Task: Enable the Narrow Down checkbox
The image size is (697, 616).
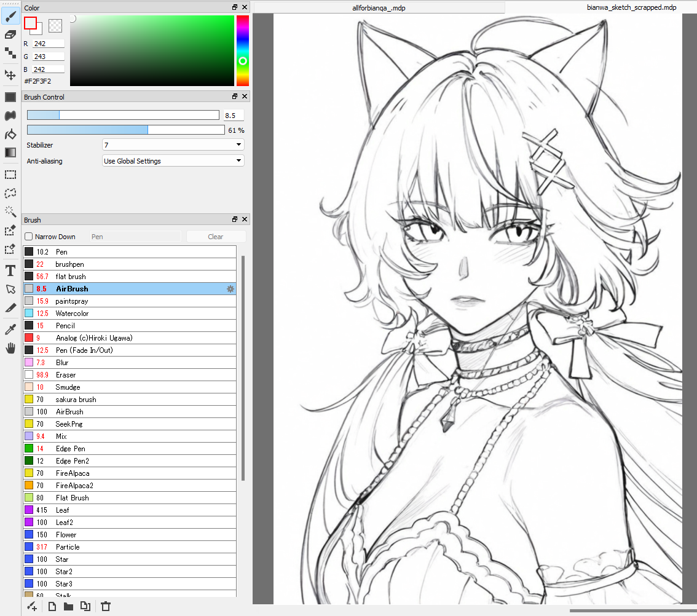Action: [x=28, y=237]
